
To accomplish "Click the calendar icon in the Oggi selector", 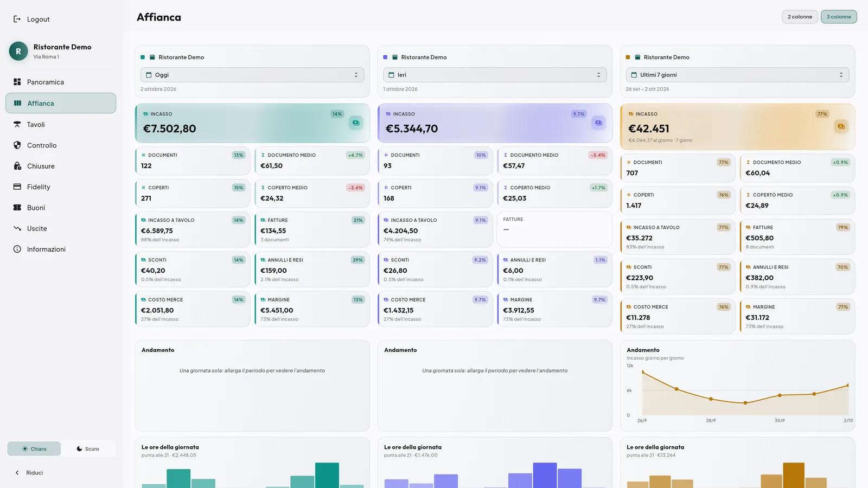I will tap(149, 75).
